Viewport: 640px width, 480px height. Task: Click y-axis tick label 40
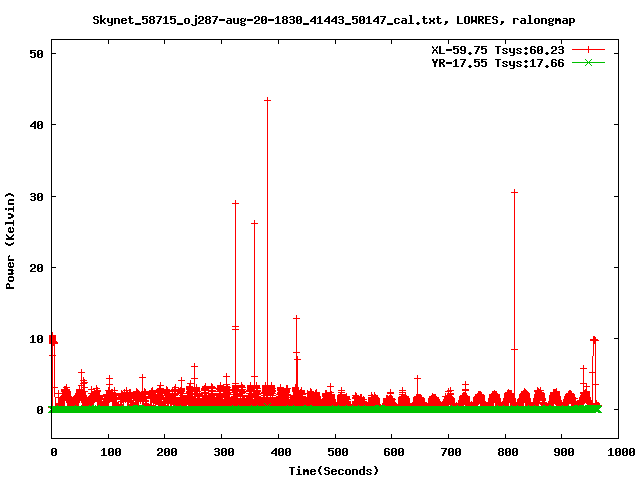[36, 125]
